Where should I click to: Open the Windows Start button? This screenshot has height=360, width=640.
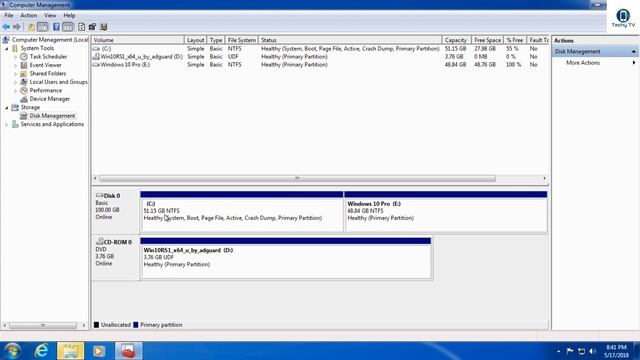click(x=12, y=351)
